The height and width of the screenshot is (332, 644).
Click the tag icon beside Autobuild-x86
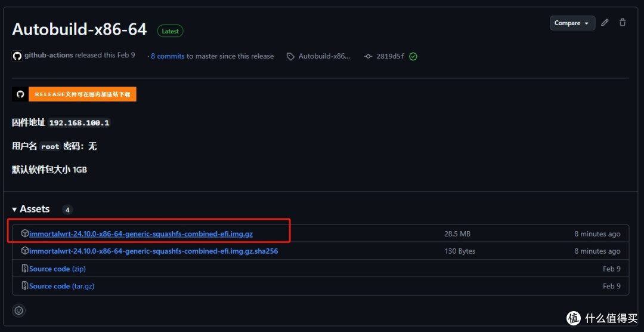pyautogui.click(x=290, y=57)
